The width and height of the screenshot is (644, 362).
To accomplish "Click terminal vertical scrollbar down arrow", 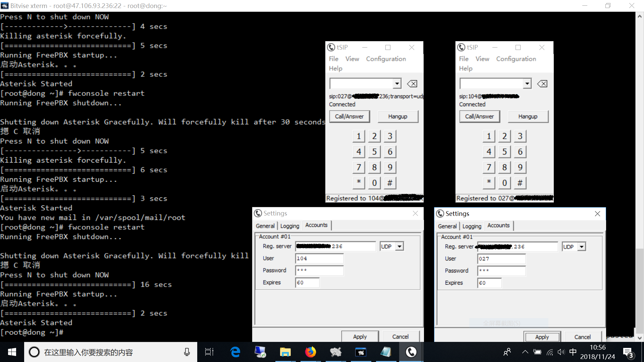I will click(x=640, y=338).
